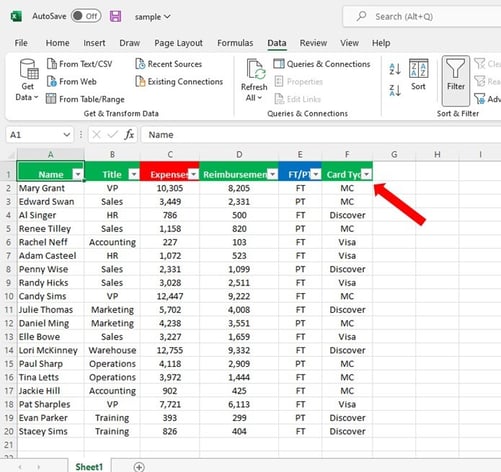Click the Edit Links button
501x472 pixels.
point(297,99)
